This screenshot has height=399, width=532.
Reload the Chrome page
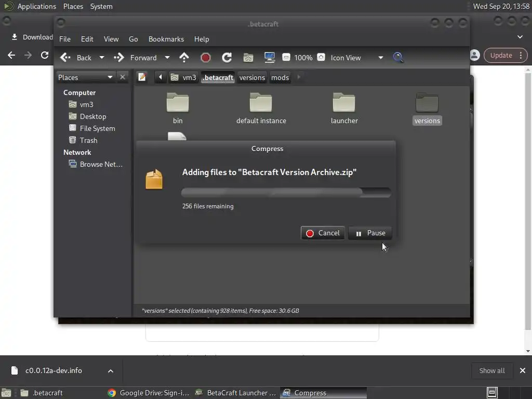tap(45, 55)
